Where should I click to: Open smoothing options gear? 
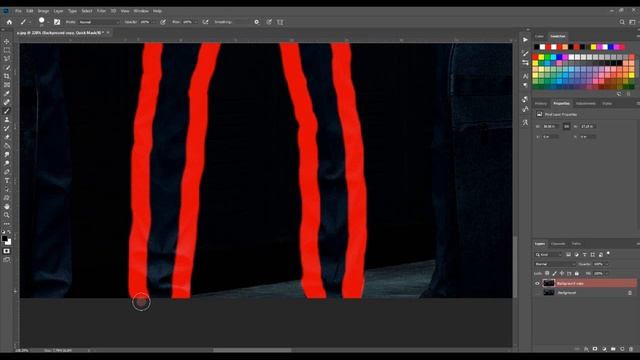(256, 22)
